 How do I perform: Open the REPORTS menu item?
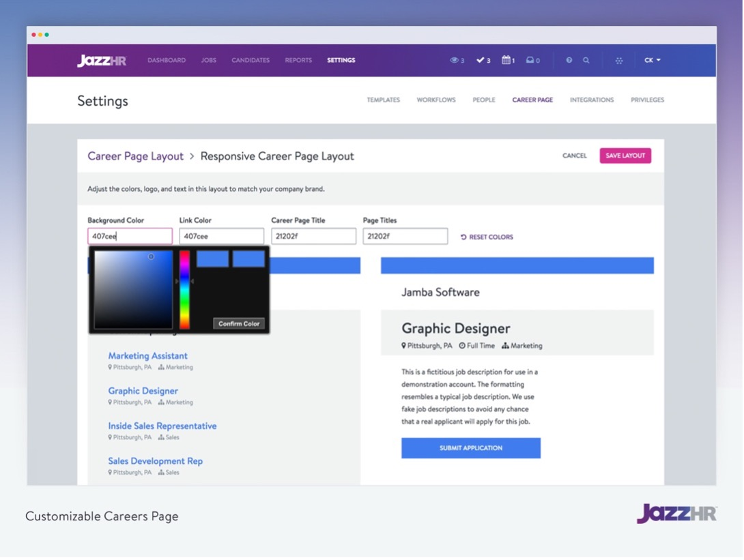click(x=298, y=60)
